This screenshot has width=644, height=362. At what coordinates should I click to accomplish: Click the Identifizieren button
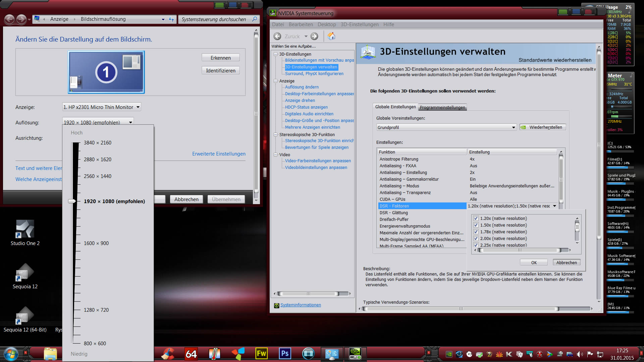tap(220, 70)
